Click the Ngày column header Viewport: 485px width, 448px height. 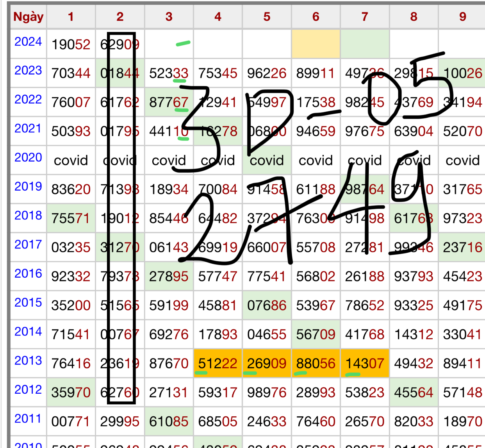click(28, 17)
